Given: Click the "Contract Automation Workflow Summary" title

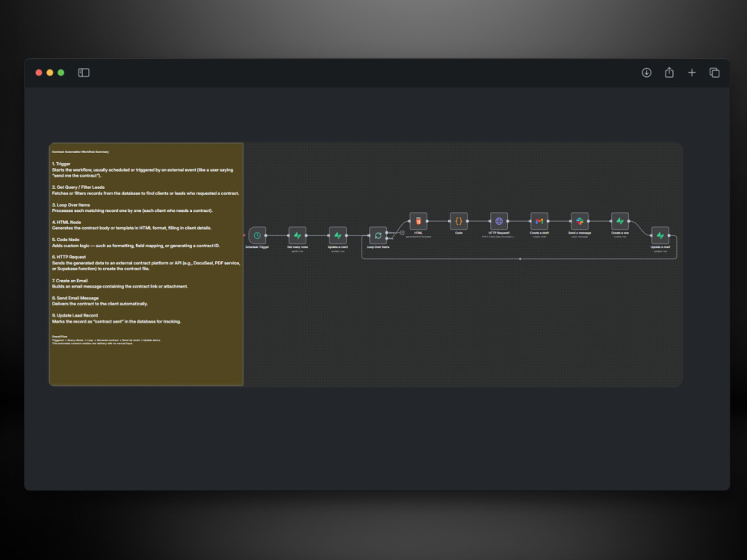Looking at the screenshot, I should point(81,152).
